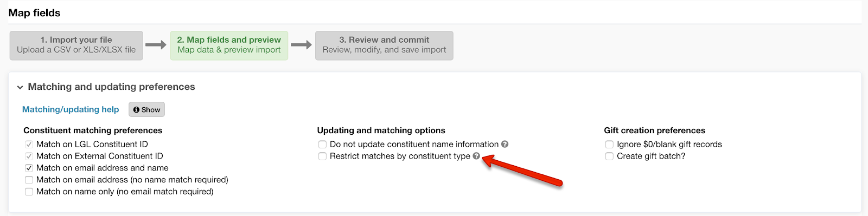
Task: Check Do not update constituent name information
Action: (322, 145)
